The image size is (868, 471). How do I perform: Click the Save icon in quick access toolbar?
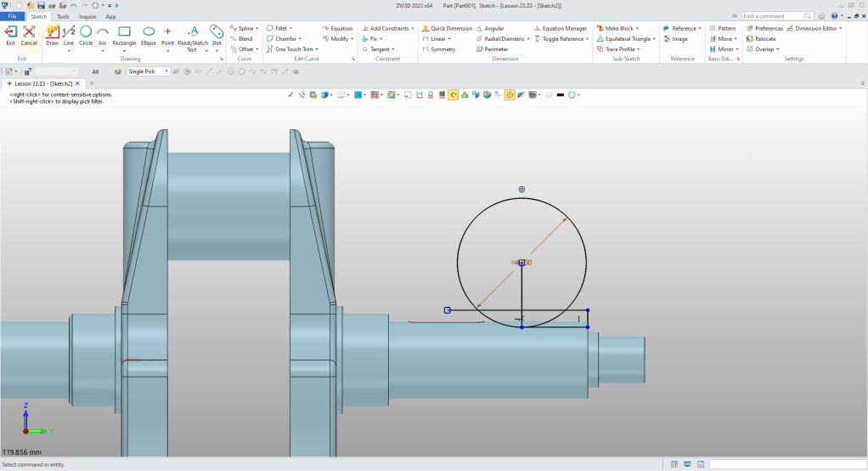(x=40, y=5)
